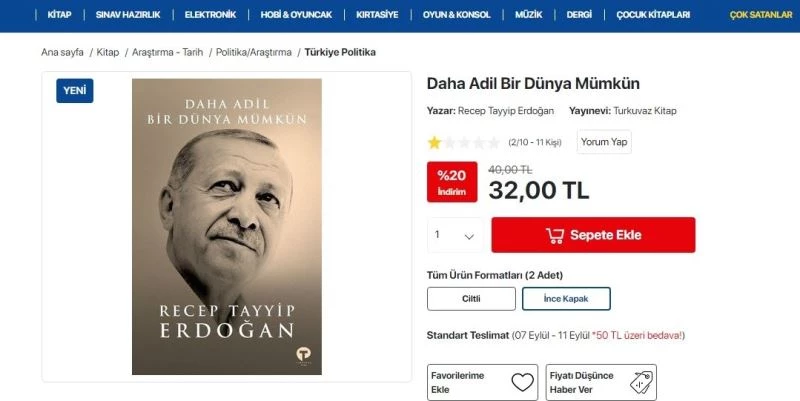
Task: Go to Ana sayfa breadcrumb link
Action: point(62,52)
